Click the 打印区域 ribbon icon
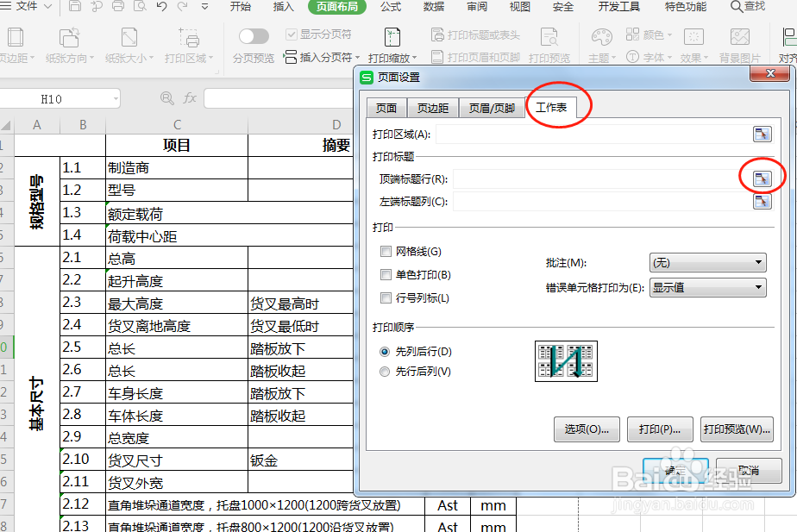 188,39
